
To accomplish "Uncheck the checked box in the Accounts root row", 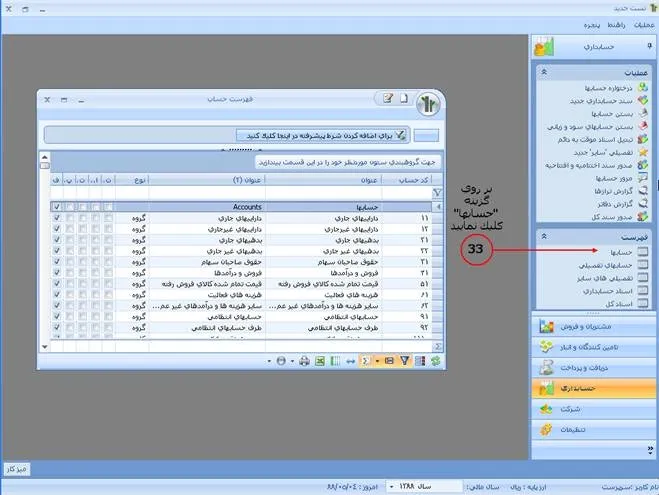I will click(57, 207).
